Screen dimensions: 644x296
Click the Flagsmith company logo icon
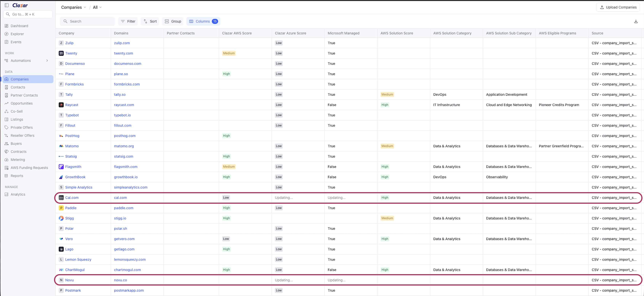[61, 167]
